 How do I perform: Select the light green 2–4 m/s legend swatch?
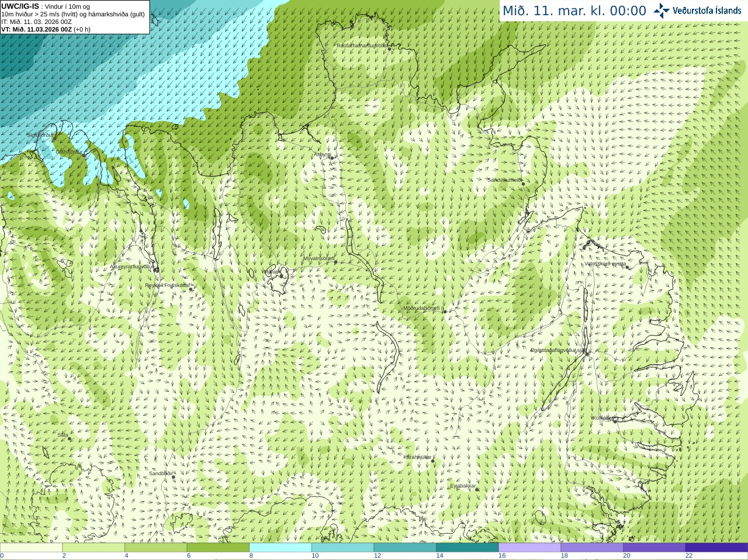pos(93,548)
